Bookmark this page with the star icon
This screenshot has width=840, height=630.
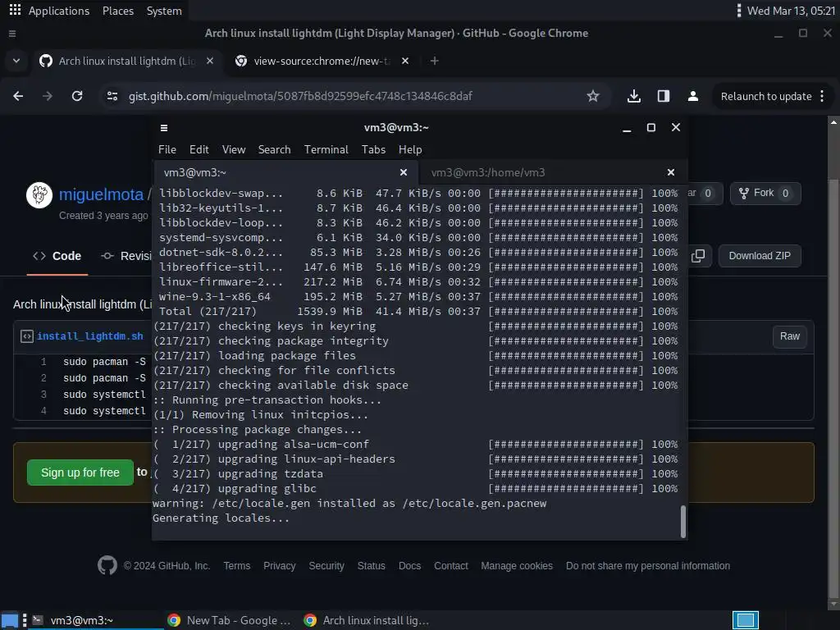592,97
